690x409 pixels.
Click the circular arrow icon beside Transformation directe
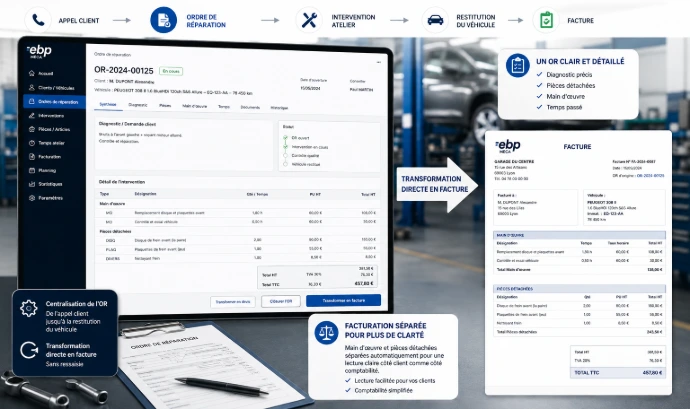point(29,350)
